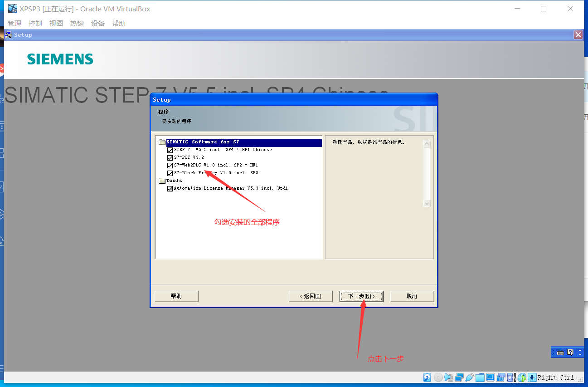
Task: Click the 帮助 button in Setup dialog
Action: tap(176, 296)
